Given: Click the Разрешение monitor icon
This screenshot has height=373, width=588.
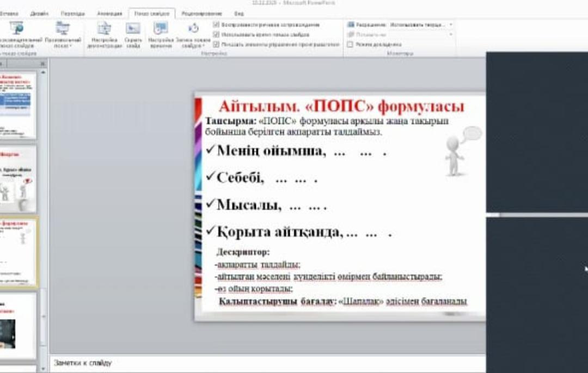Looking at the screenshot, I should [351, 25].
